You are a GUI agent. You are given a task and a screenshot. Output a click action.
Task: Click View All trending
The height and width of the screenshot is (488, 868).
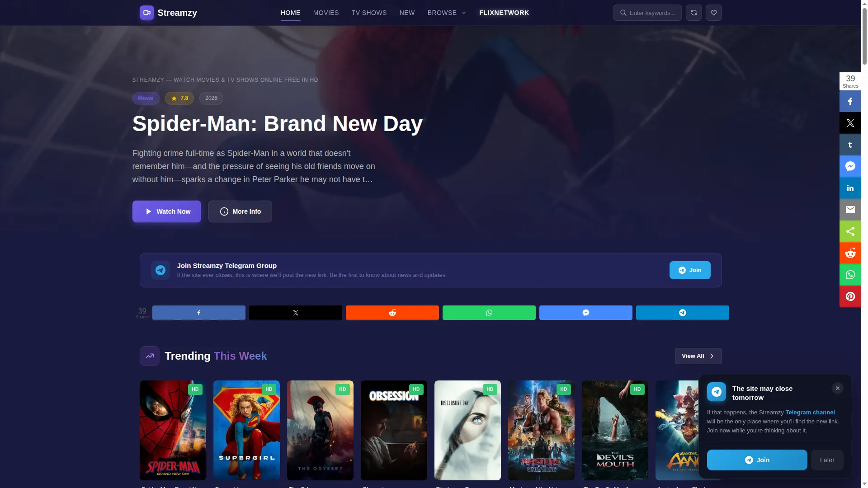(698, 356)
